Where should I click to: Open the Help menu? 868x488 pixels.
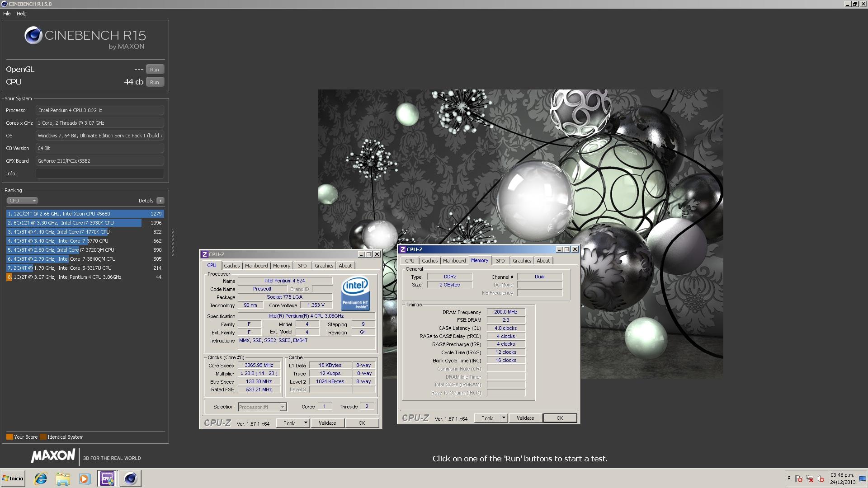coord(22,14)
